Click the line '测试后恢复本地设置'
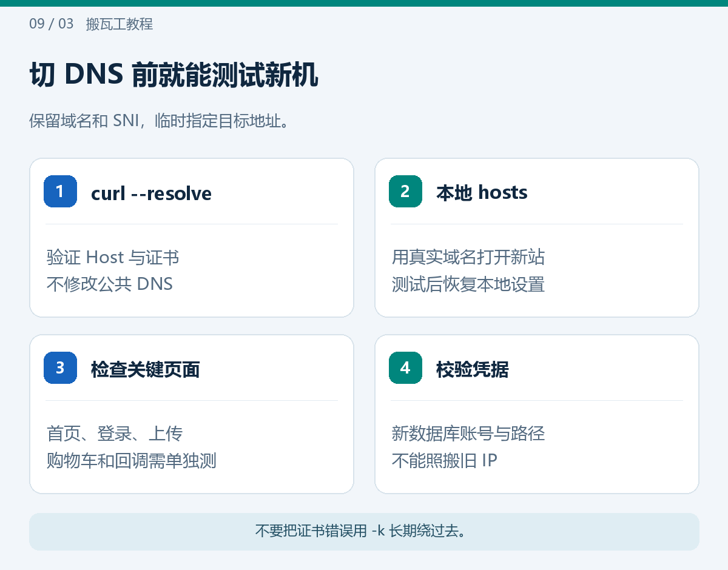 tap(468, 284)
